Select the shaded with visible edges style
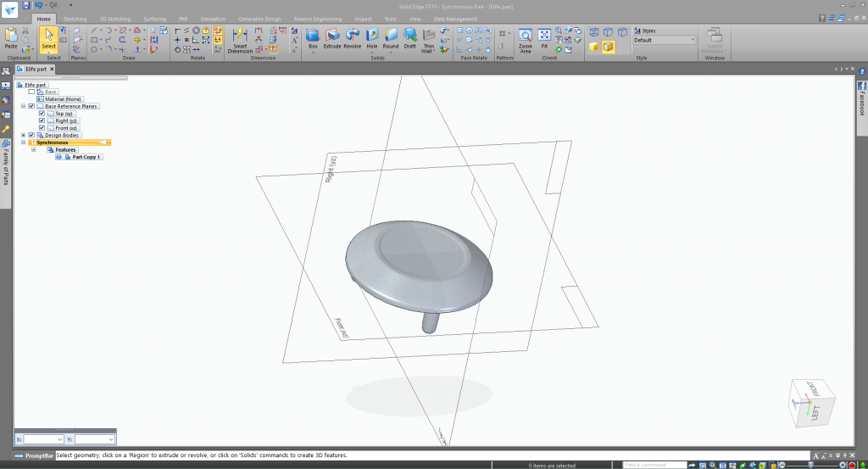This screenshot has height=469, width=868. tap(609, 47)
